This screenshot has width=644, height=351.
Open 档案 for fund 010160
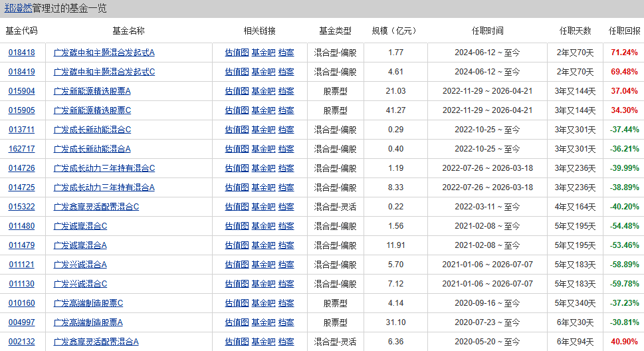286,304
